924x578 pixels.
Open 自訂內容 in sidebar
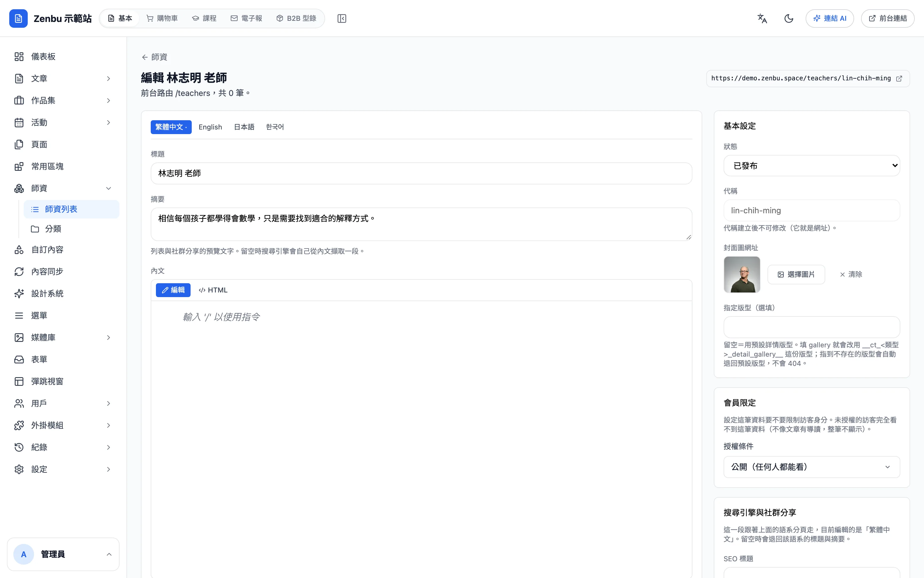tap(64, 250)
